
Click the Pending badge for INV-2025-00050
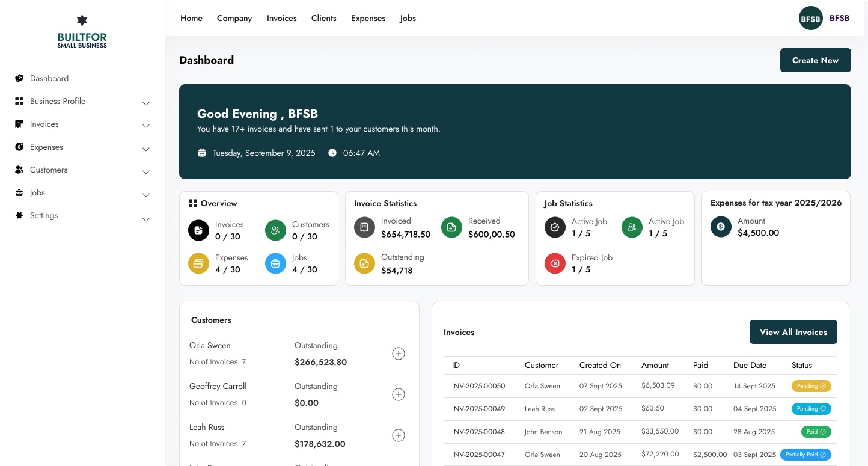click(x=811, y=386)
